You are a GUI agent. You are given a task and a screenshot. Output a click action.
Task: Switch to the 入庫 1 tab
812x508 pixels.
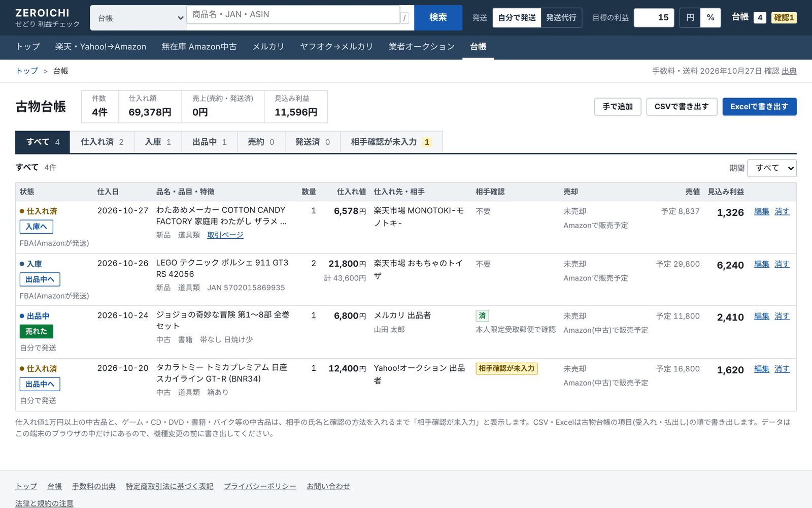point(158,142)
